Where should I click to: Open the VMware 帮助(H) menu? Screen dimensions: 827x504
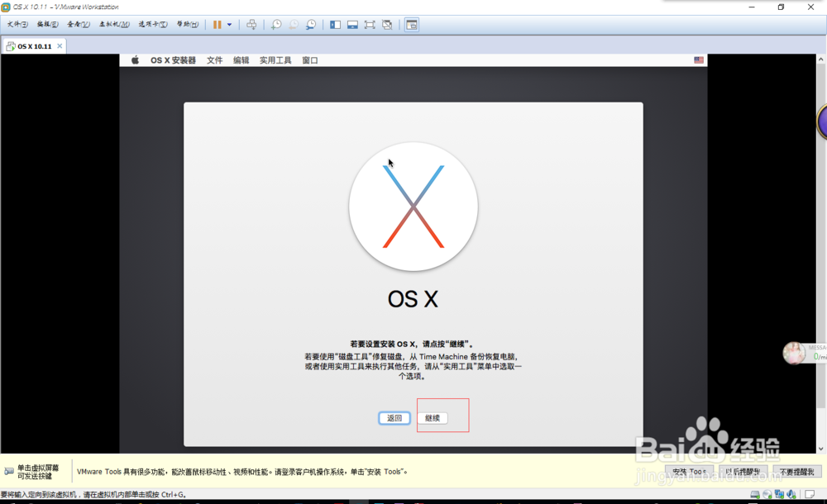[x=187, y=24]
